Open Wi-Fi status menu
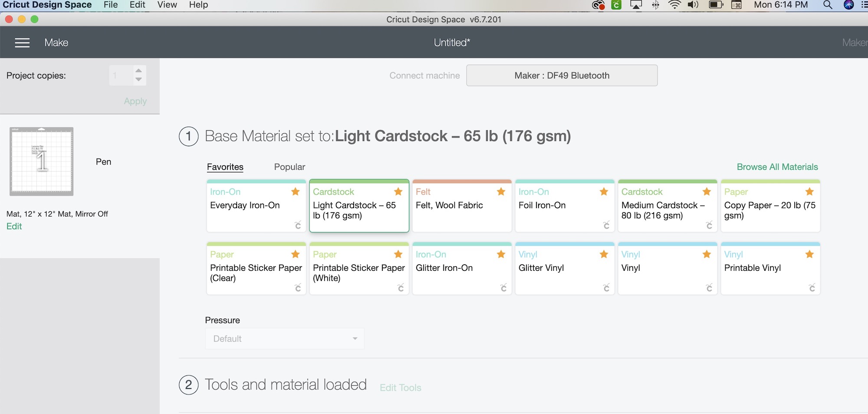This screenshot has height=414, width=868. tap(674, 5)
